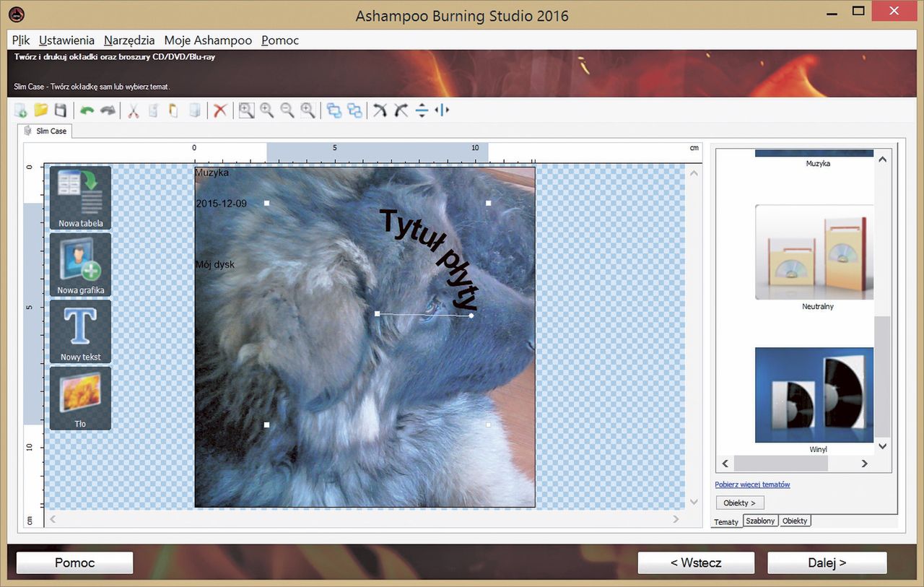Copy the selected object

153,110
